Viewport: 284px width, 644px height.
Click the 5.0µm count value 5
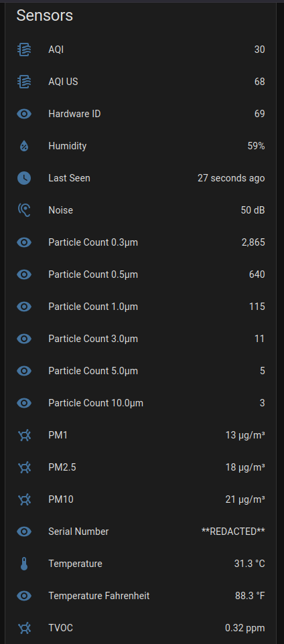262,371
